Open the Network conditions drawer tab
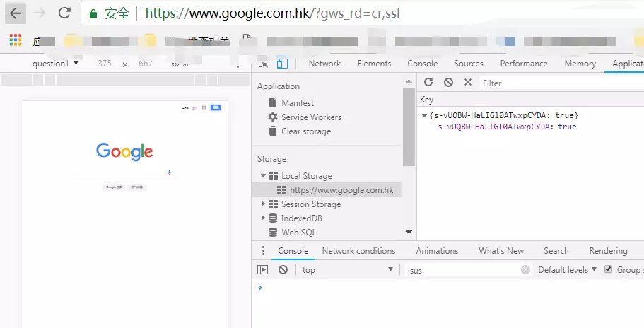Screen dimensions: 644x328 [358, 251]
